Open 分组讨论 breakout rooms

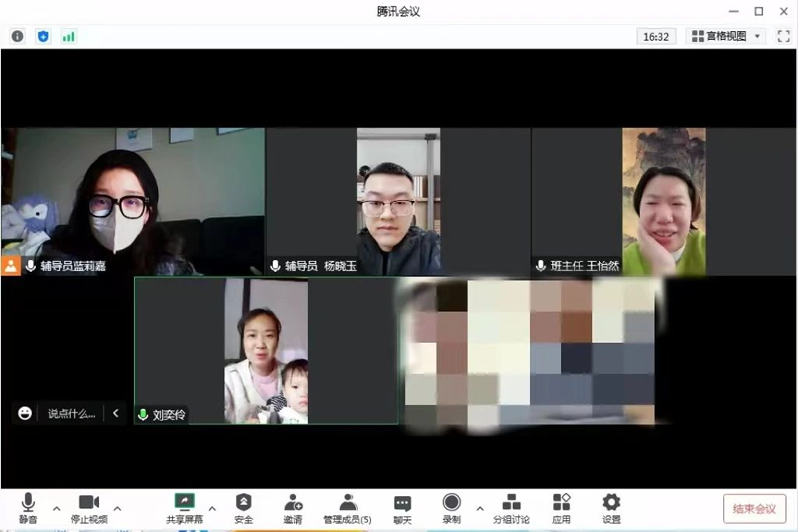tap(511, 508)
